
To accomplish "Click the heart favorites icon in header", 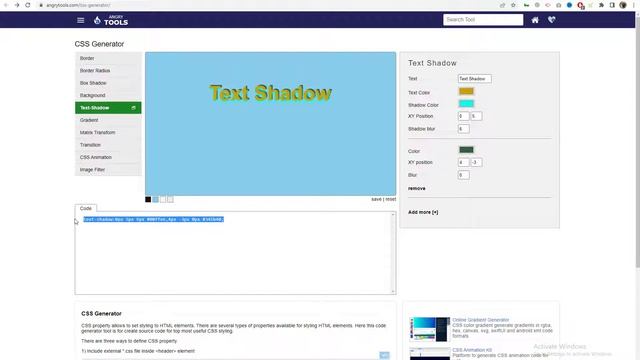I will 551,20.
